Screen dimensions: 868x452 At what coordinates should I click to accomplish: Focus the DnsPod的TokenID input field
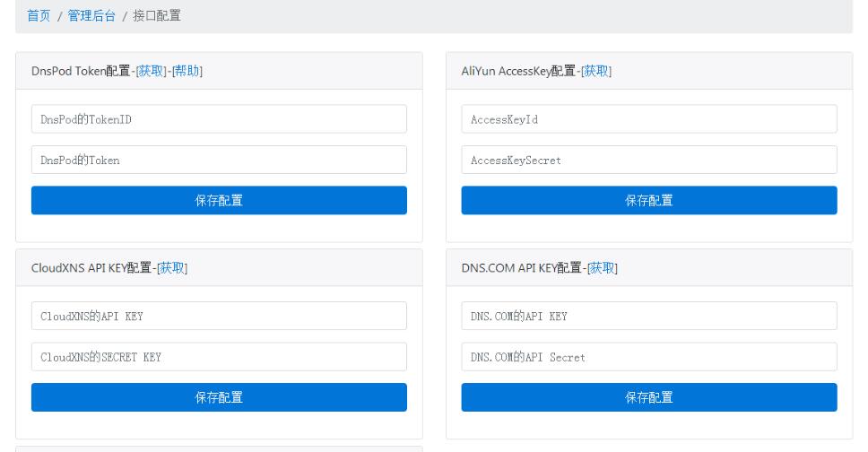click(219, 119)
